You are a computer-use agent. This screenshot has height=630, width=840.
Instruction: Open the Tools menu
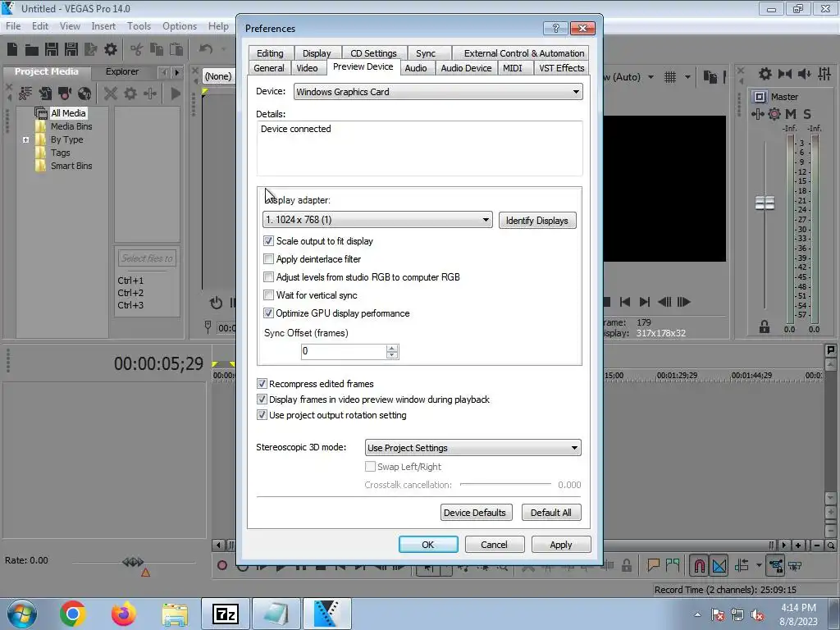pos(139,25)
